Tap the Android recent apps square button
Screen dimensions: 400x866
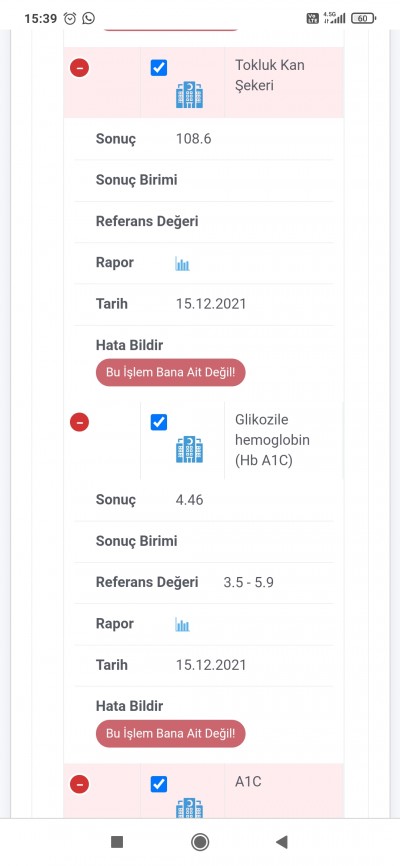pos(117,842)
